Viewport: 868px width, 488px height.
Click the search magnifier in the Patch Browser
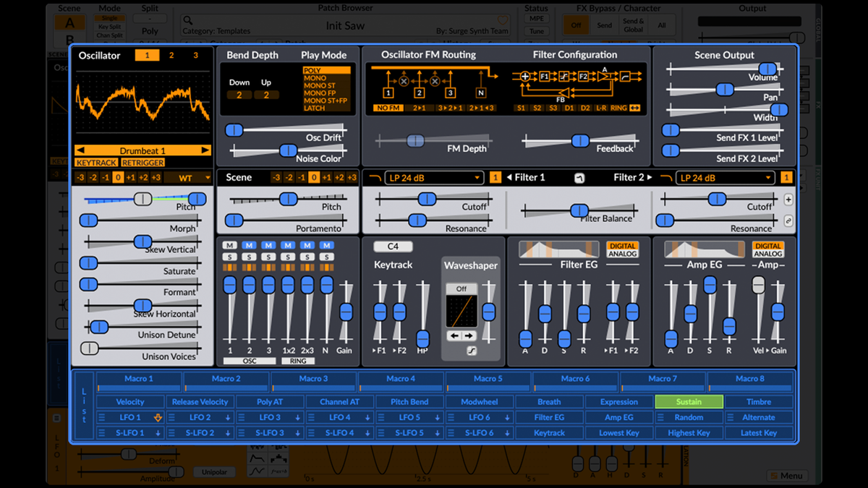(x=187, y=21)
